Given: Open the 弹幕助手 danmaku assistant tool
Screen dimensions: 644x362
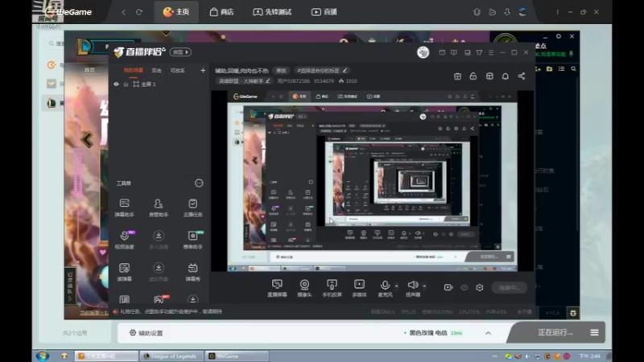Looking at the screenshot, I should coord(124,208).
